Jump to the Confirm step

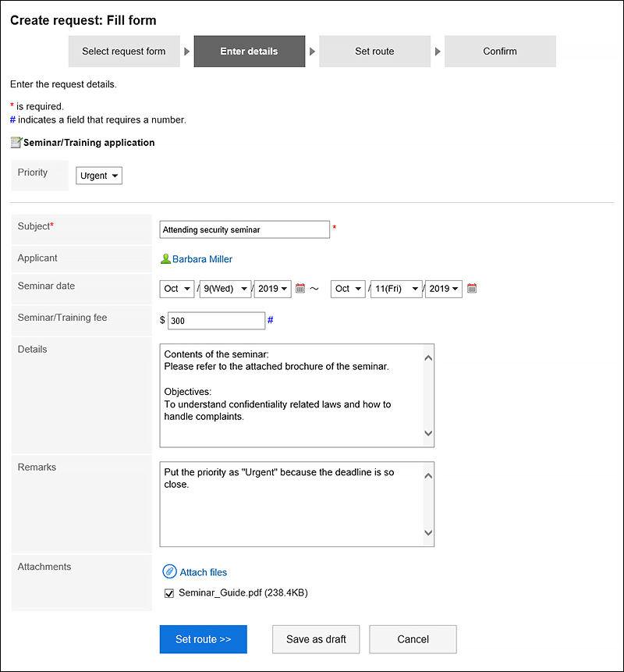(x=500, y=52)
